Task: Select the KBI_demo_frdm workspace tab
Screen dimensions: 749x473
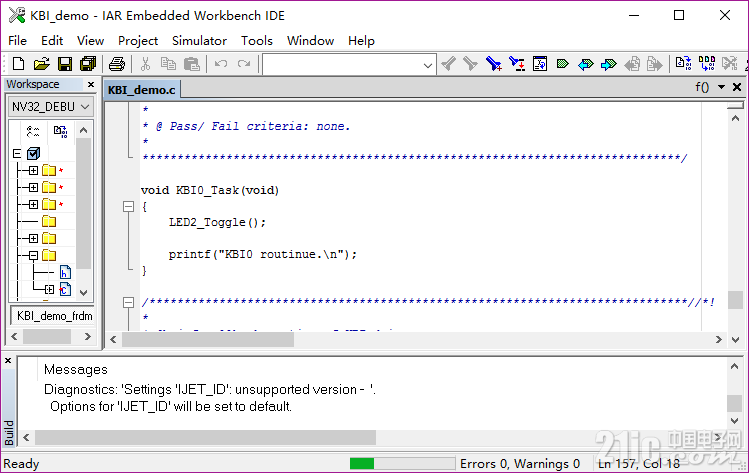Action: tap(54, 316)
